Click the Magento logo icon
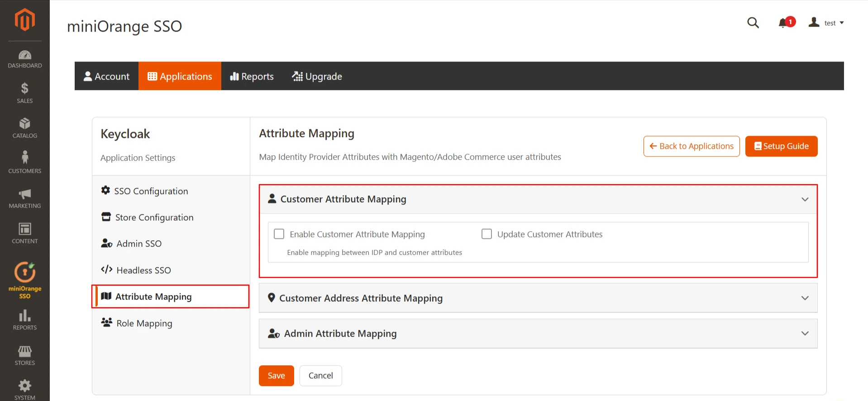The width and height of the screenshot is (868, 401). click(24, 20)
